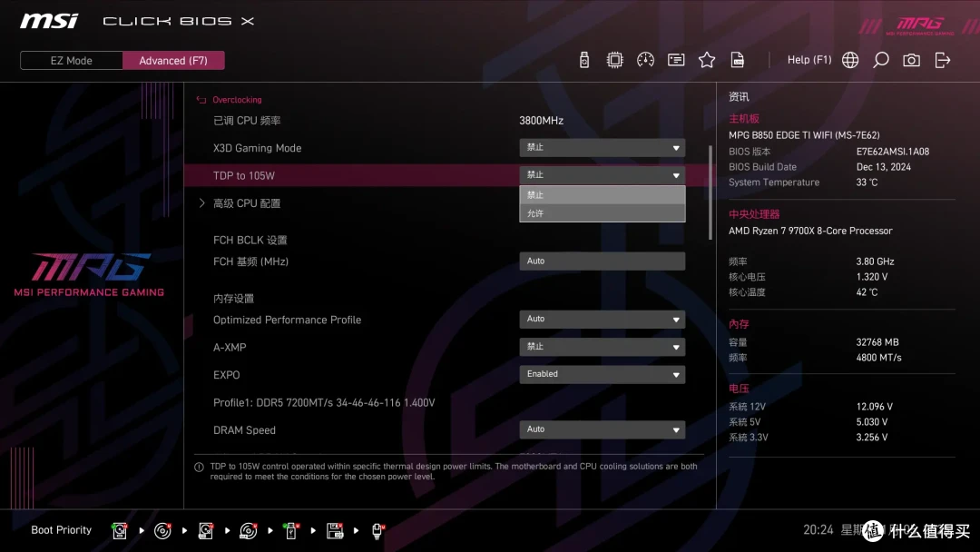980x552 pixels.
Task: Click Boot Priority label
Action: (62, 530)
